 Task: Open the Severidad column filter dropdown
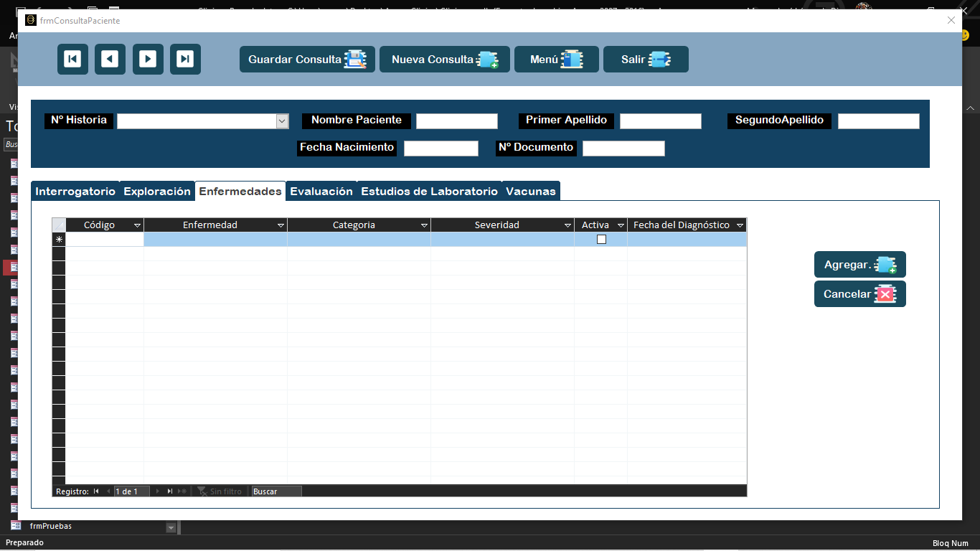point(567,225)
